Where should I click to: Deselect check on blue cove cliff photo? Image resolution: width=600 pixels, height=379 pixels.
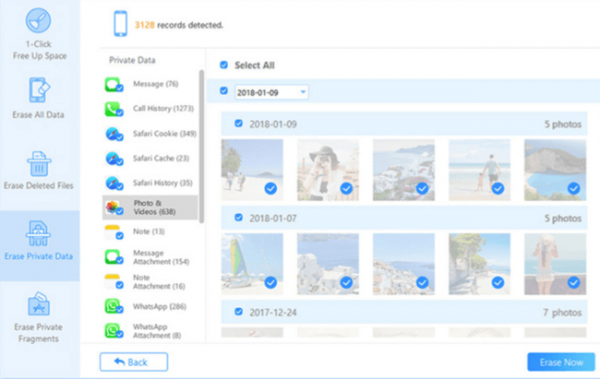click(x=574, y=188)
